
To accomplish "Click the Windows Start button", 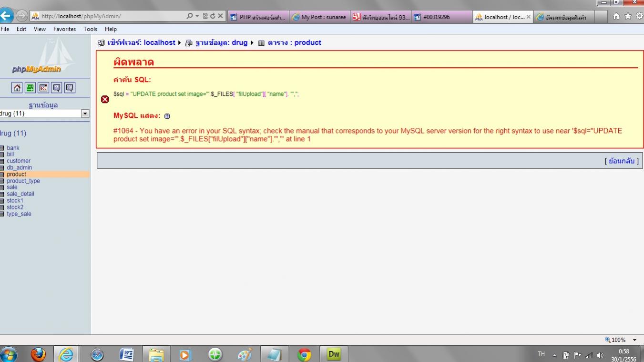I will click(9, 354).
